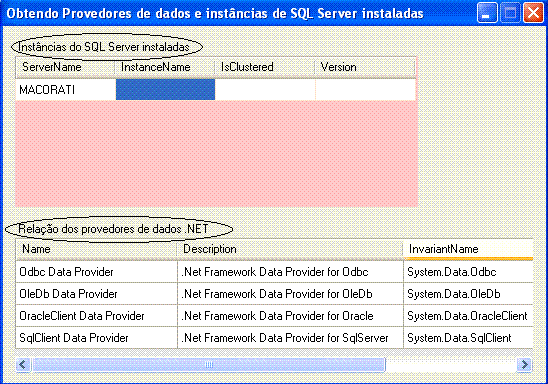This screenshot has height=384, width=548.
Task: Click the ServerName column header
Action: (x=65, y=67)
